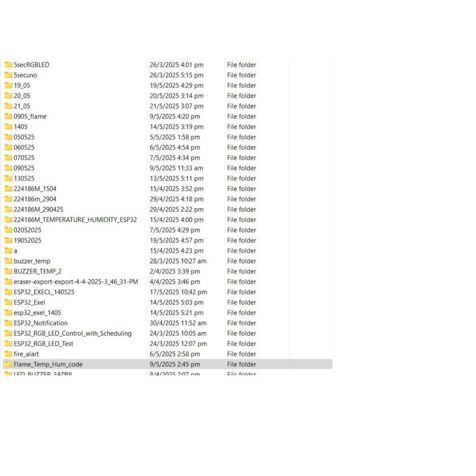Select folder icon beside 060525
The height and width of the screenshot is (476, 476).
point(8,147)
